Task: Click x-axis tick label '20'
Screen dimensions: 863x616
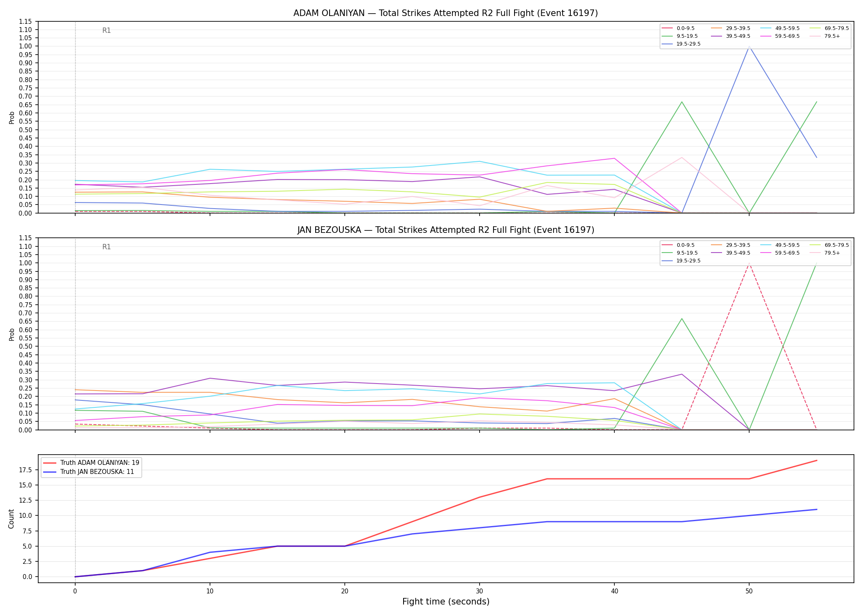Action: (344, 591)
